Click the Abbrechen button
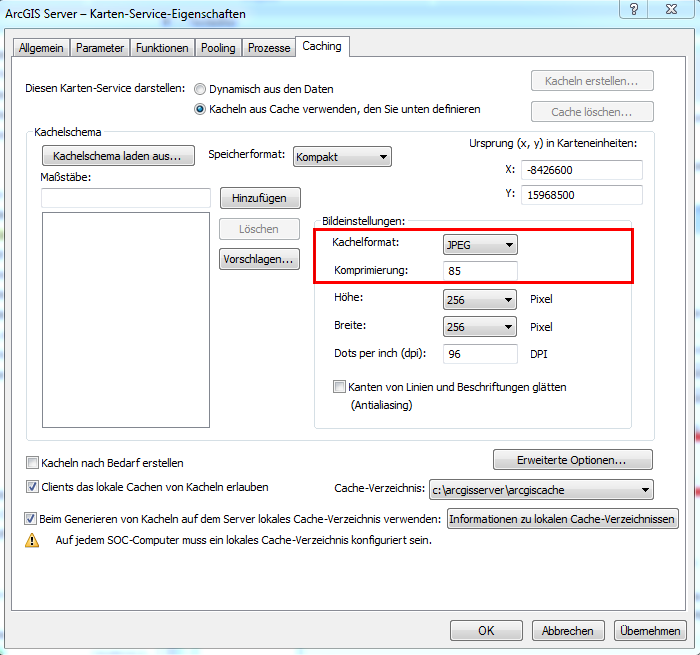The image size is (700, 655). tap(568, 630)
